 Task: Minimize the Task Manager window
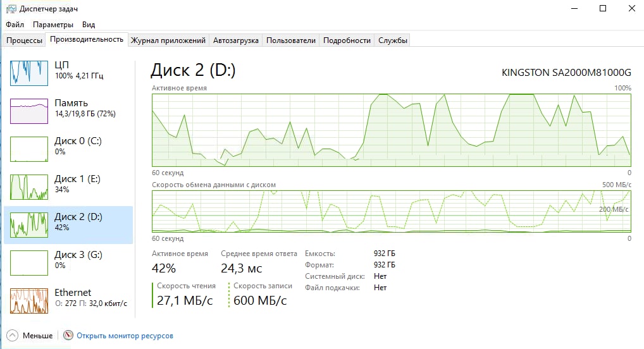click(x=574, y=9)
